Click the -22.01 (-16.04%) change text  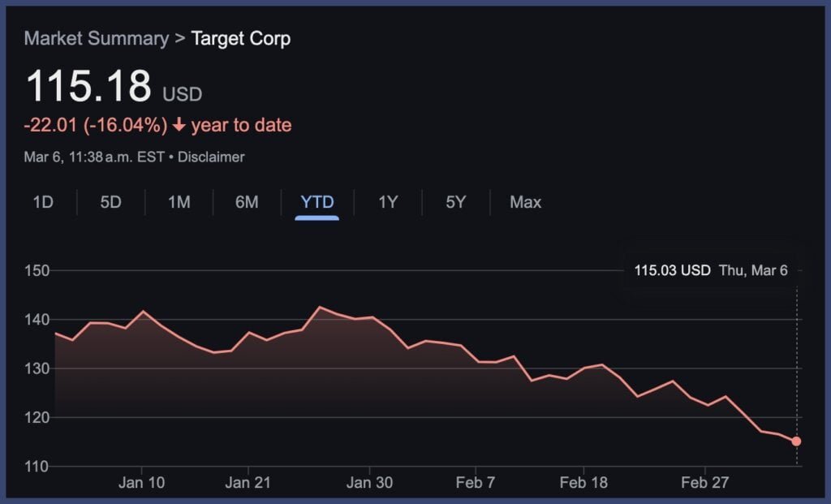point(96,125)
